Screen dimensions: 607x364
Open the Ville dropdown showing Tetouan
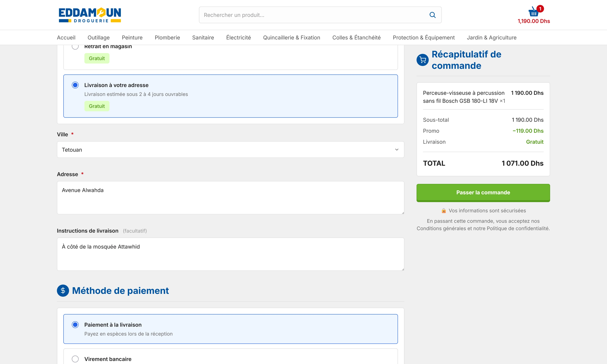(230, 150)
